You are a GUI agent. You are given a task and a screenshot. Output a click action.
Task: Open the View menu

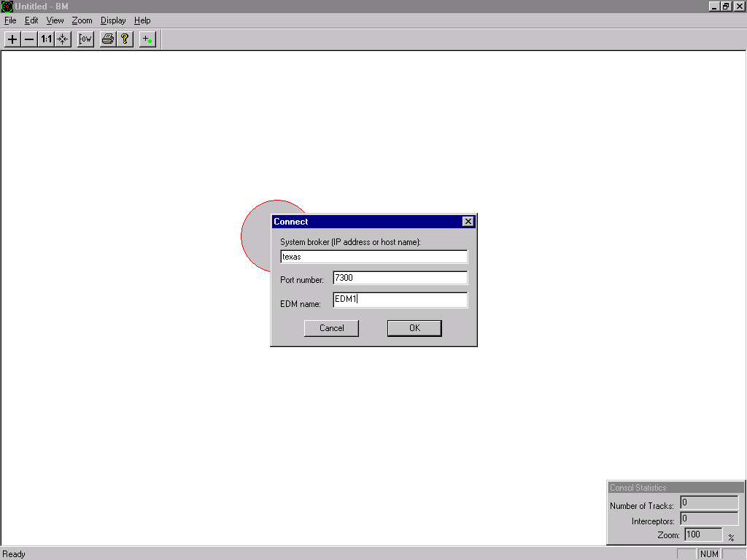click(55, 20)
